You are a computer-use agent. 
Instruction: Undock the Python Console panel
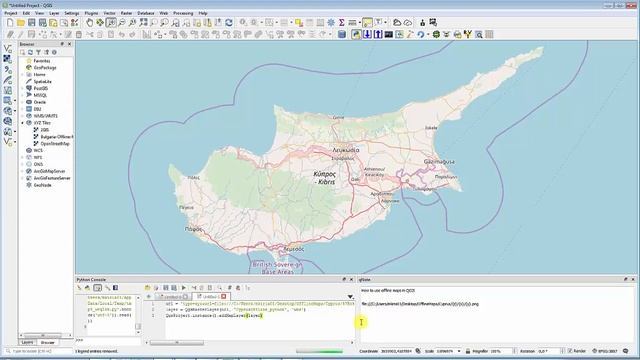(344, 280)
